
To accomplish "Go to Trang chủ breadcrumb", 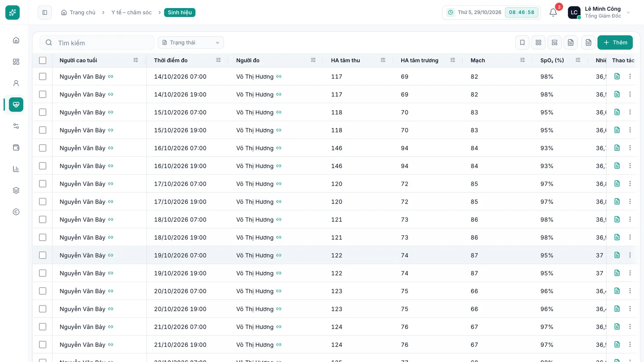I will coord(78,12).
